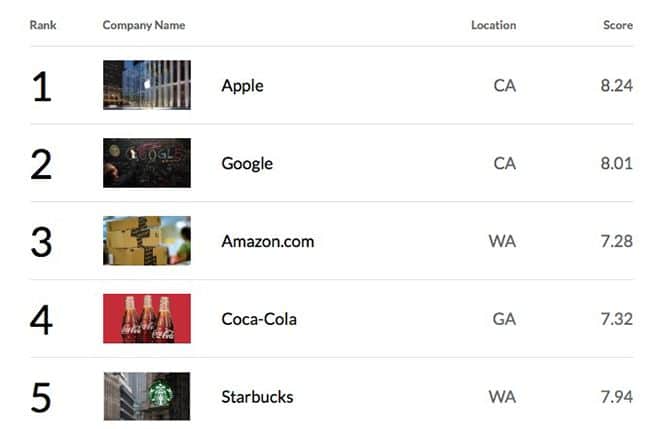Sort by the Company Name header
The image size is (660, 429).
tap(143, 25)
